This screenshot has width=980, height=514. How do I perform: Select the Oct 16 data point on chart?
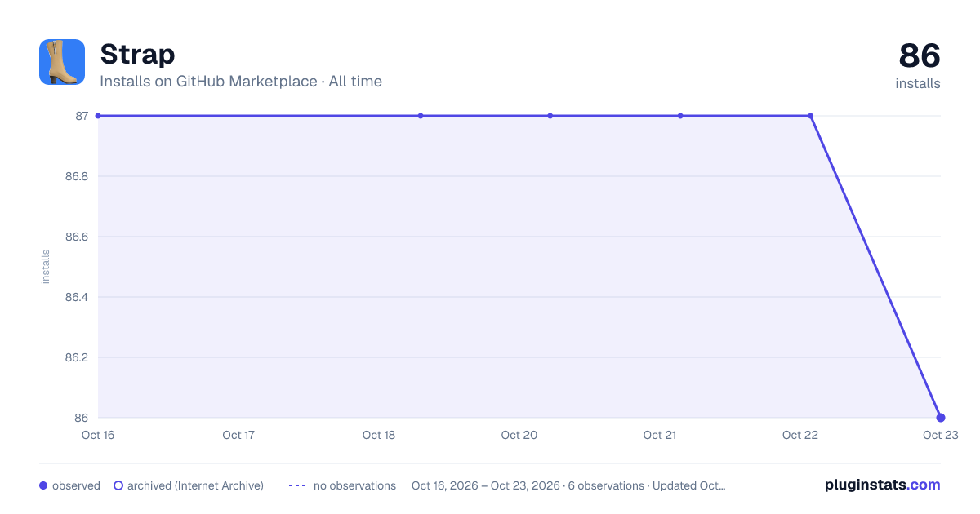click(x=98, y=116)
